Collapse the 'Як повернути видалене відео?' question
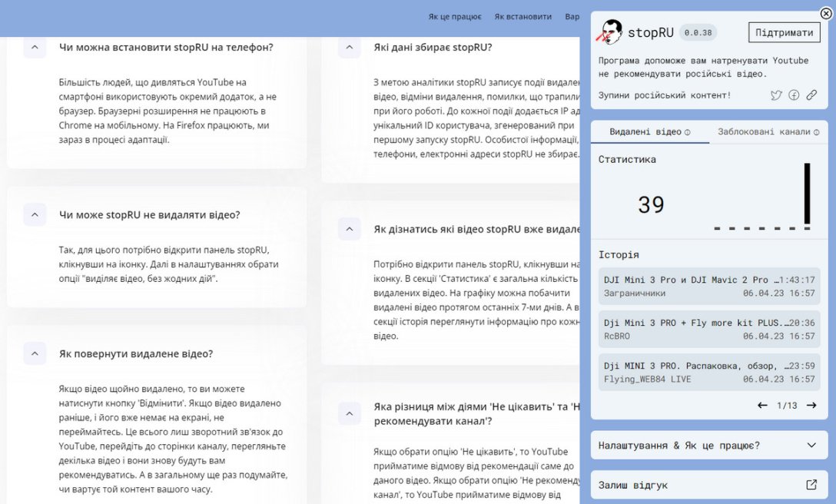The image size is (836, 504). point(34,354)
